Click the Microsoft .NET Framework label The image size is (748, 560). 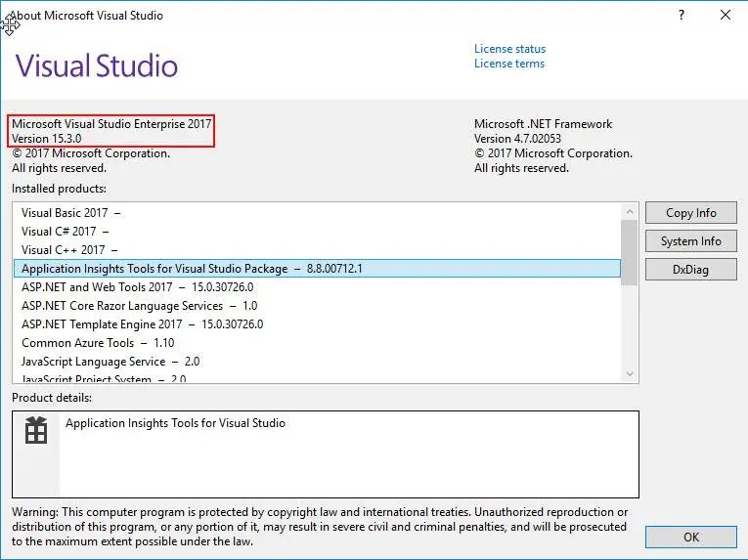tap(543, 124)
